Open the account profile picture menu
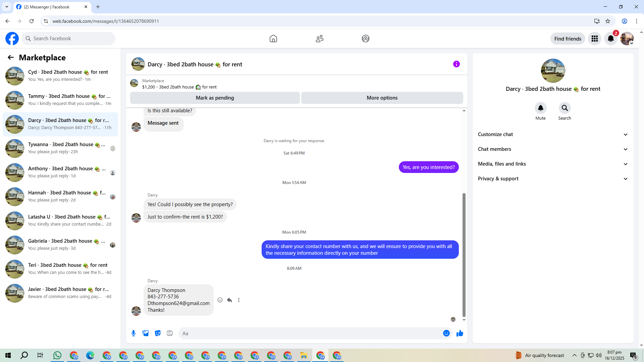The height and width of the screenshot is (362, 644). pyautogui.click(x=627, y=39)
